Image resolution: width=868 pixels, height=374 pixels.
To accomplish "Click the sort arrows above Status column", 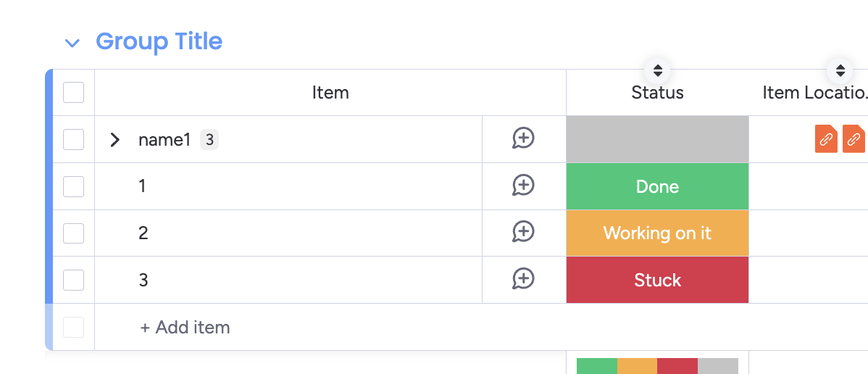I will [657, 70].
